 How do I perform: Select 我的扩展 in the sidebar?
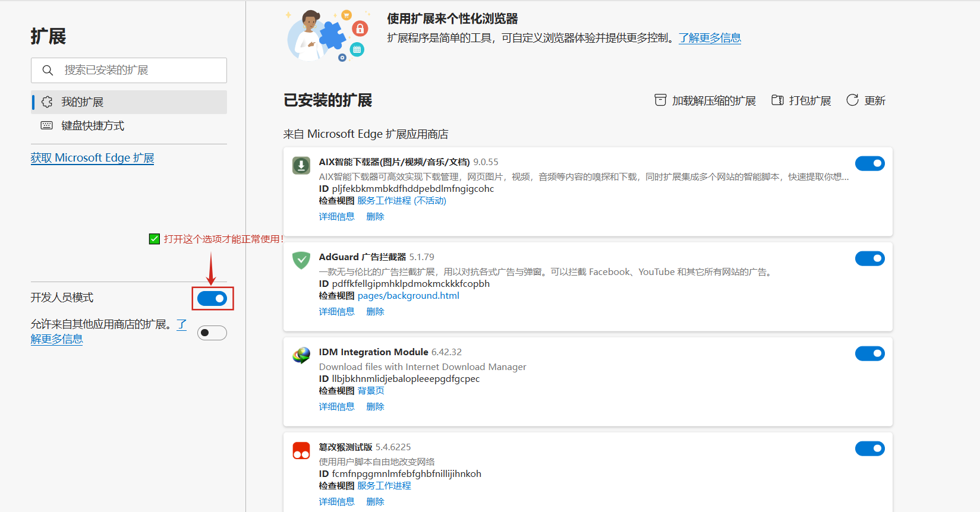coord(82,102)
